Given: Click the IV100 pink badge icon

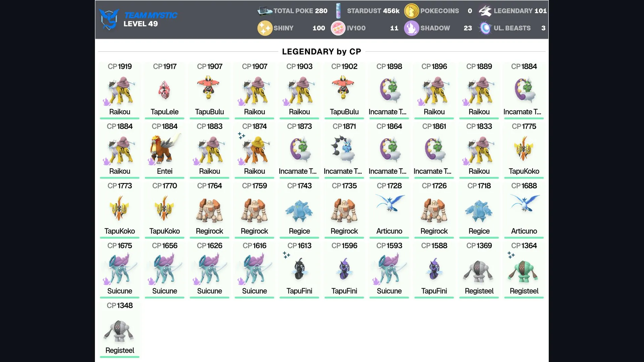Looking at the screenshot, I should pyautogui.click(x=338, y=28).
